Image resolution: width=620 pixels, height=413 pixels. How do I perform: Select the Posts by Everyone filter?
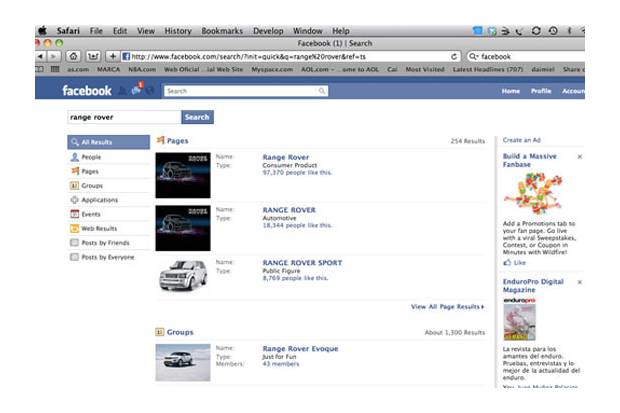[109, 257]
